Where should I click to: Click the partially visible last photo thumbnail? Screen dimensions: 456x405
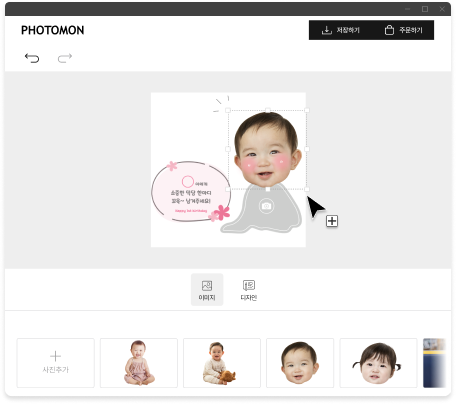coord(434,363)
